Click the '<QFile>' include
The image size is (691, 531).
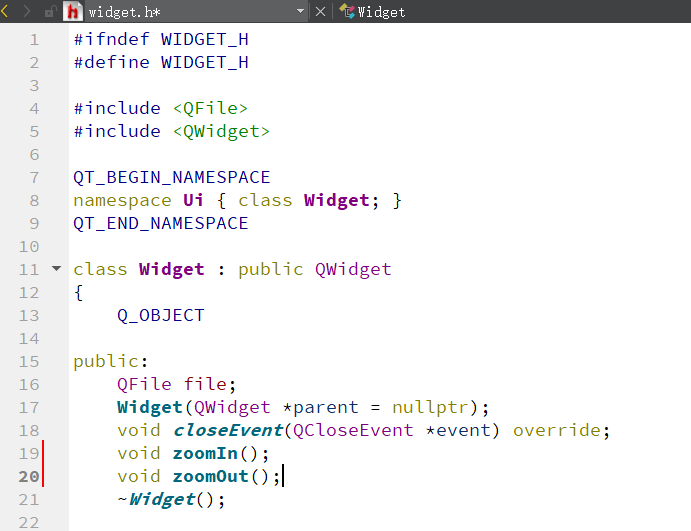pos(210,108)
